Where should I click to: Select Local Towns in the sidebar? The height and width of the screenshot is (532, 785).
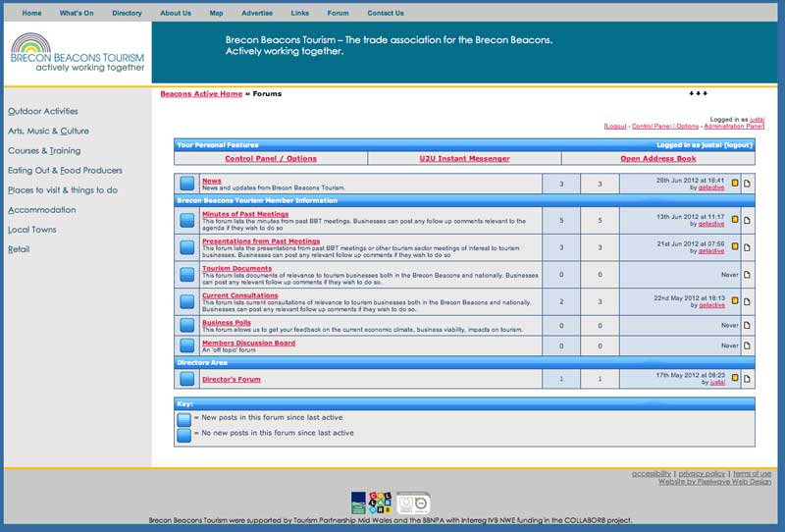pos(32,230)
